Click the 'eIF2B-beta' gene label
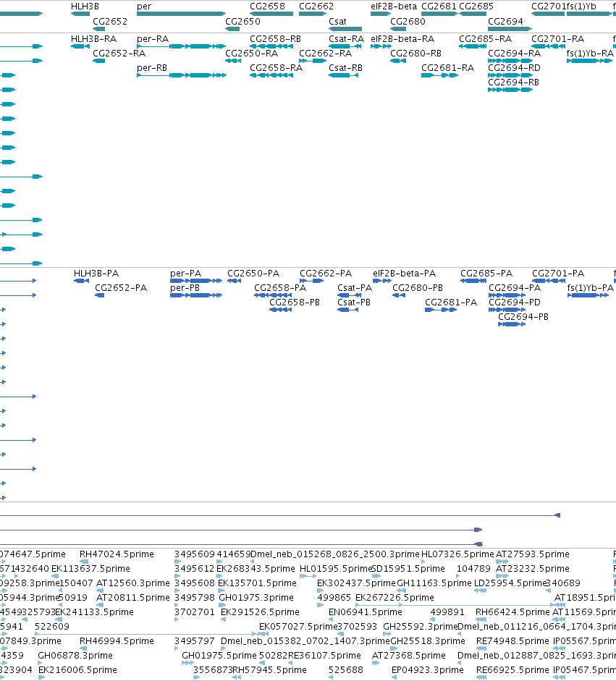 click(x=394, y=7)
